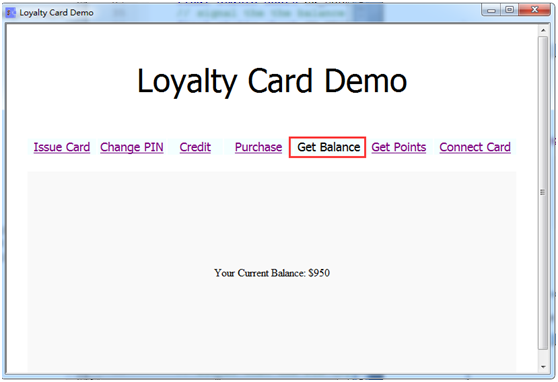
Task: Click the scrollbar down arrow
Action: pyautogui.click(x=543, y=367)
